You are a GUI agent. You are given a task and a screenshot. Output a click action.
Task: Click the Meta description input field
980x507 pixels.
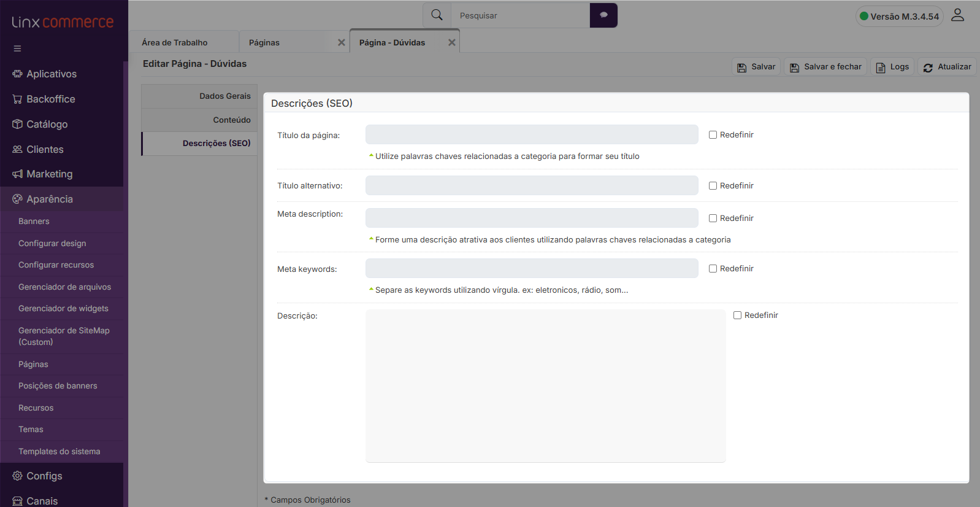tap(532, 218)
